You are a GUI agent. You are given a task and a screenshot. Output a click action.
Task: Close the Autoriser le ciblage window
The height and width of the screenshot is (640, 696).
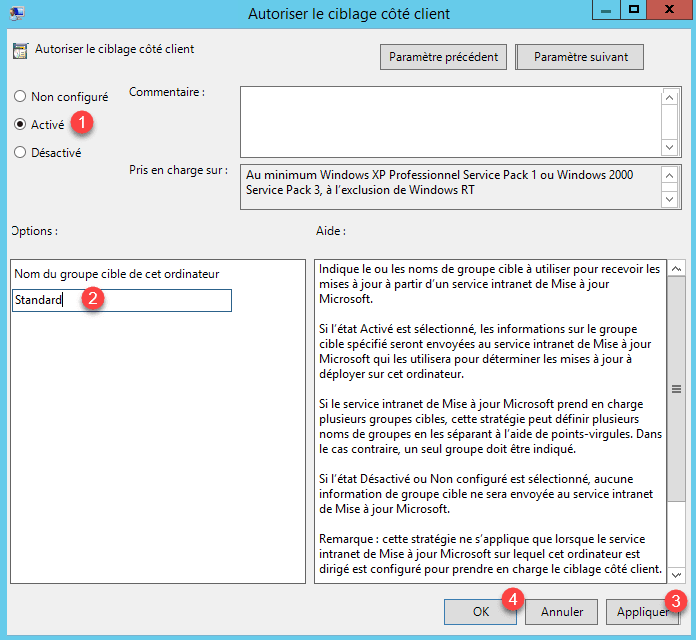pyautogui.click(x=669, y=9)
